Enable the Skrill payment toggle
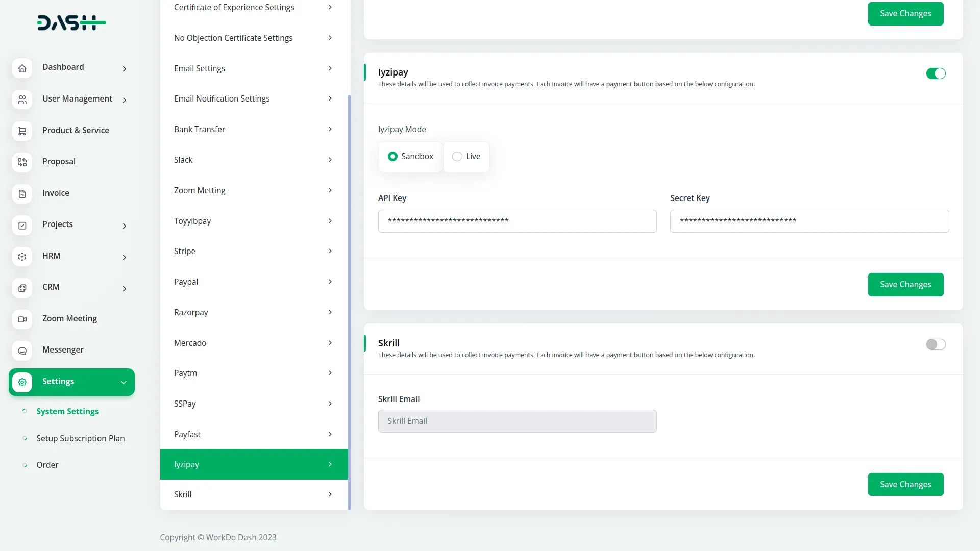The image size is (980, 551). [936, 344]
